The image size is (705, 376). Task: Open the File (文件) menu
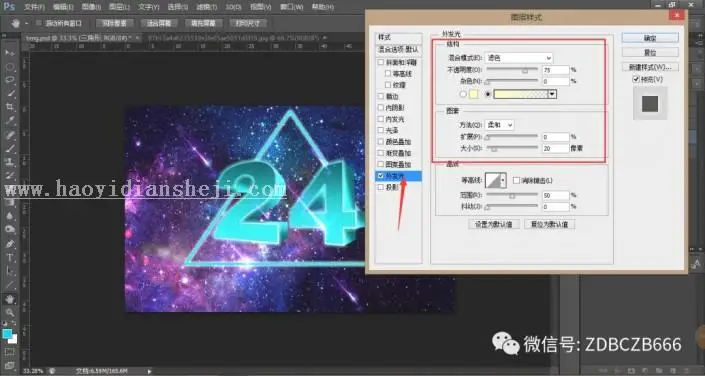pos(34,7)
